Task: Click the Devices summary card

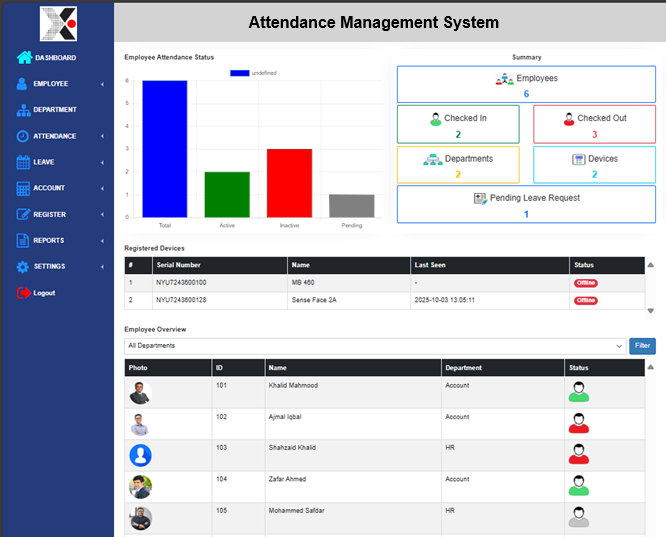Action: (594, 165)
